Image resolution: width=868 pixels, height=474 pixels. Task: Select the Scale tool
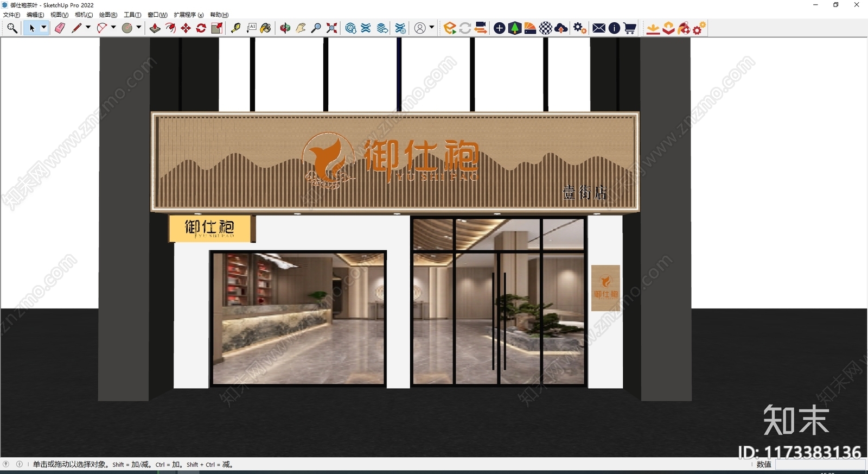(217, 28)
